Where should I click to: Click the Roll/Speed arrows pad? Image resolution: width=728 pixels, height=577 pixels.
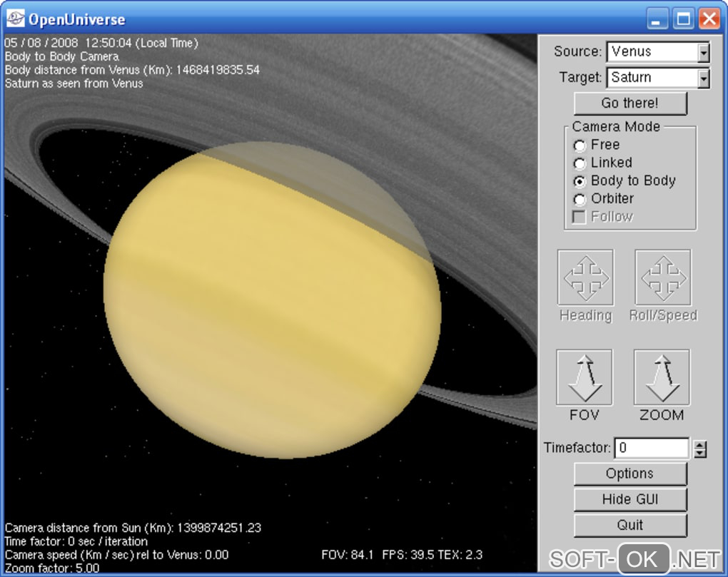pos(662,277)
